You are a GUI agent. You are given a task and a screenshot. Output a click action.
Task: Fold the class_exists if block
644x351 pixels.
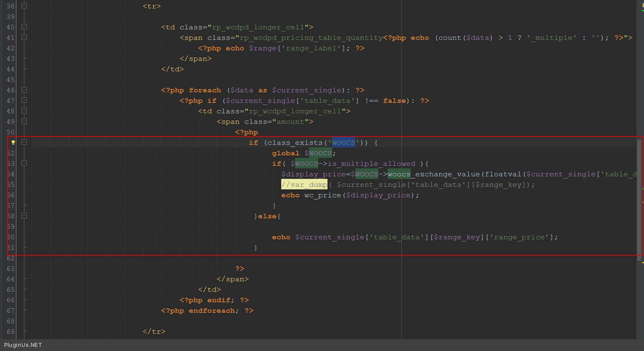[x=24, y=142]
